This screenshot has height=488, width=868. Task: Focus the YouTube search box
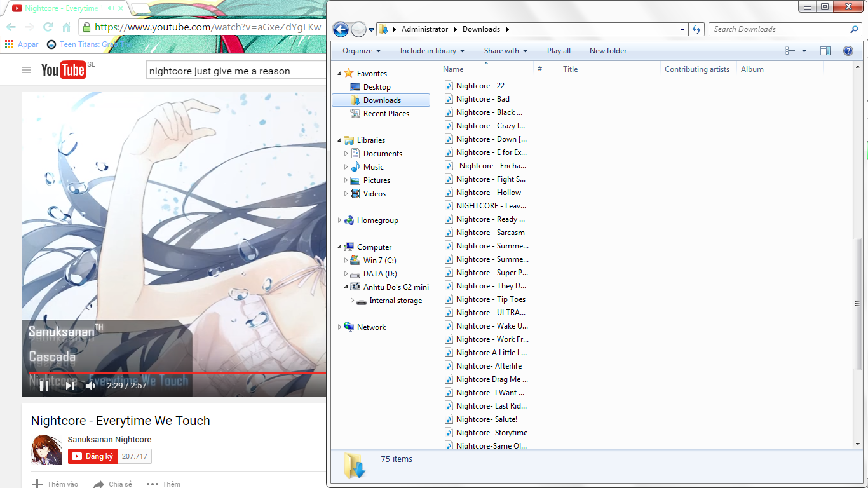pos(236,71)
